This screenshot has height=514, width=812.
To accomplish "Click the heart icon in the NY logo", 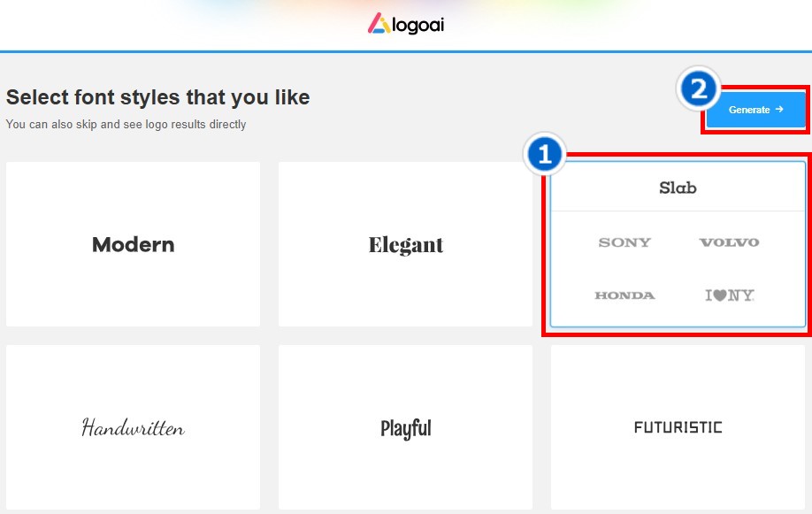I will pyautogui.click(x=721, y=295).
